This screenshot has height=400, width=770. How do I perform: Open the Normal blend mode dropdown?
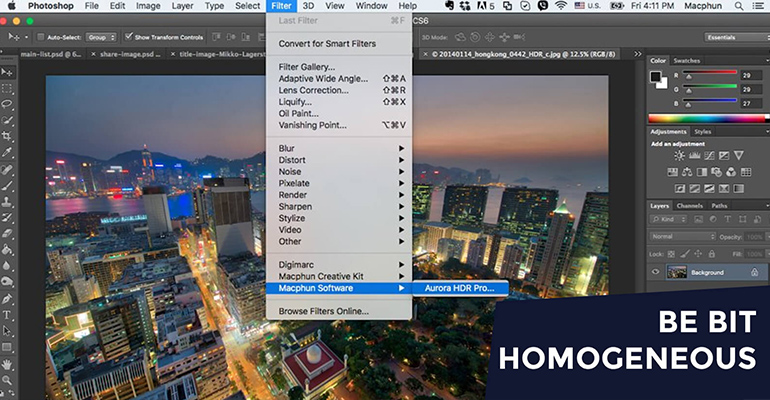click(x=683, y=237)
